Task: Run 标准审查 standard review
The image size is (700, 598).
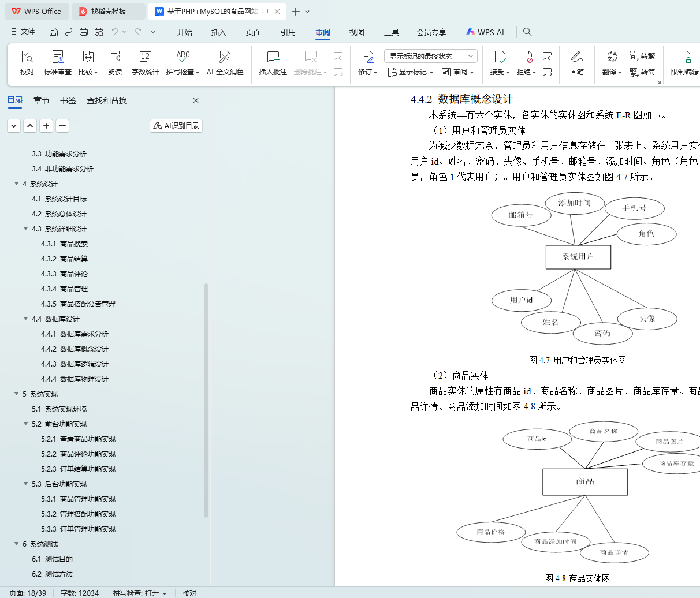Action: pyautogui.click(x=58, y=63)
